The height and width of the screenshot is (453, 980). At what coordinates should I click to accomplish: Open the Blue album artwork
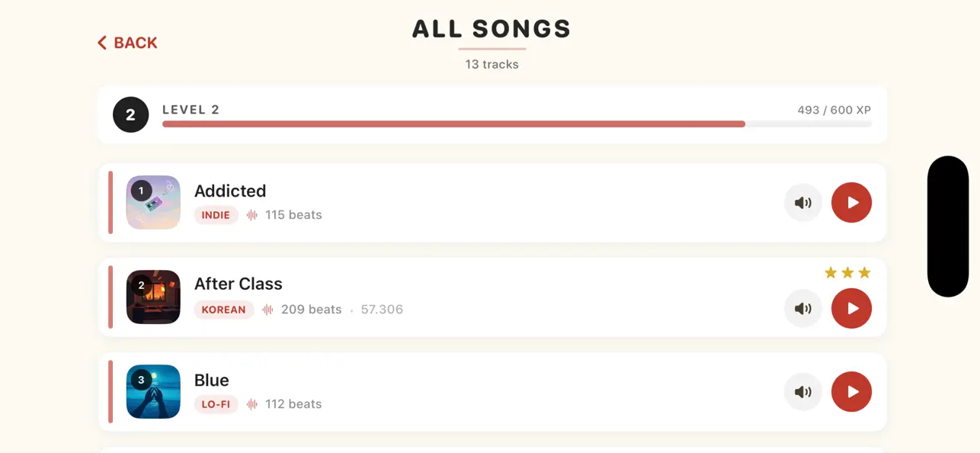point(153,392)
